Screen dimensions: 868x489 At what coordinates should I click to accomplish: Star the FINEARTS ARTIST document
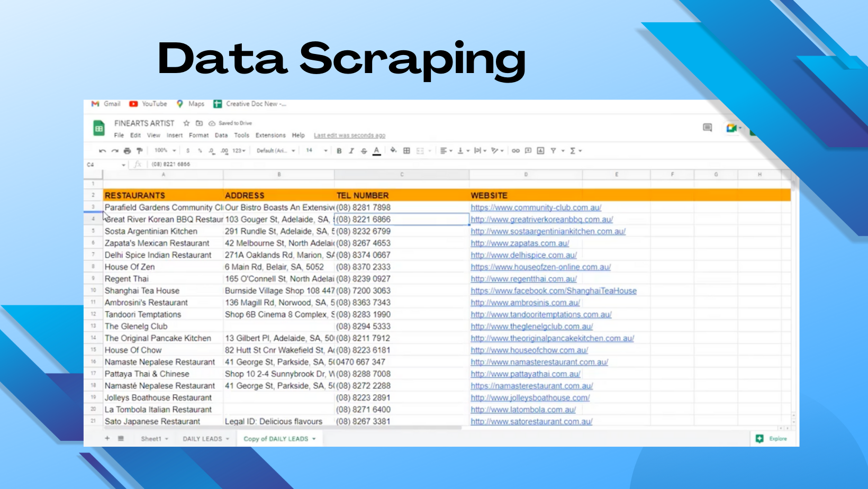pyautogui.click(x=186, y=123)
